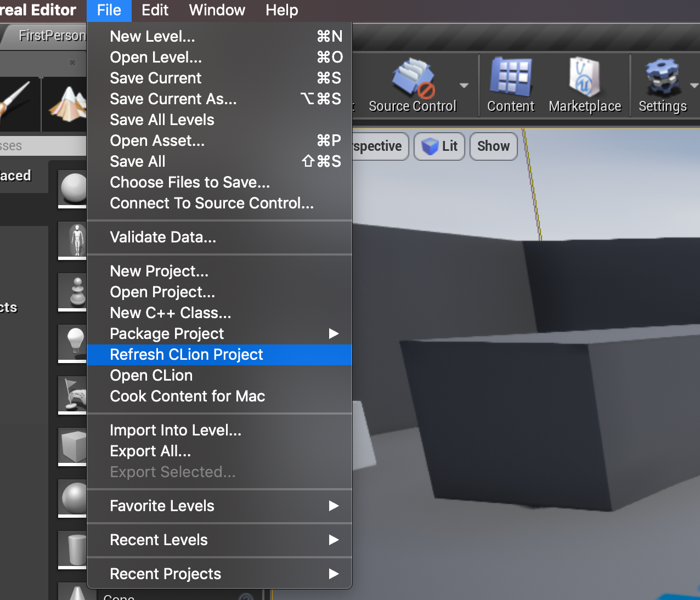Select the Sphere primitive thumbnail in Place panel

(x=73, y=188)
